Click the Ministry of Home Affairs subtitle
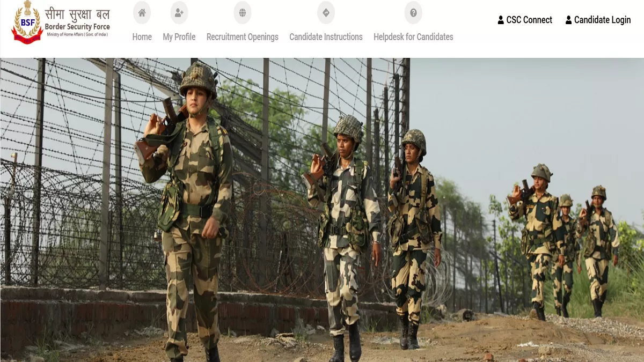The width and height of the screenshot is (644, 362). 76,34
